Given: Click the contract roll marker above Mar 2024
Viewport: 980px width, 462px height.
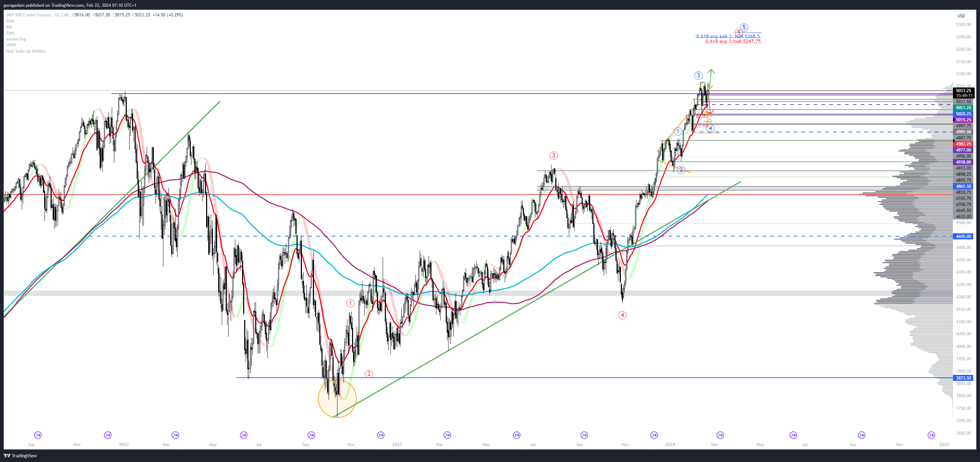Looking at the screenshot, I should point(720,435).
